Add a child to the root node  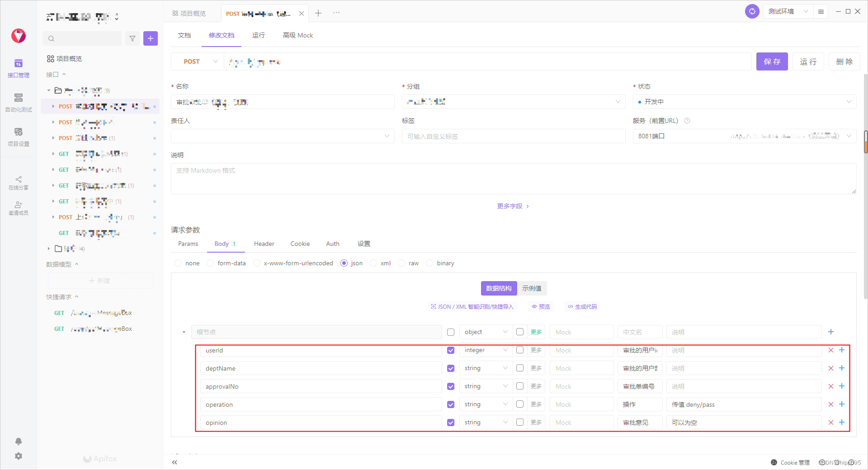point(831,332)
